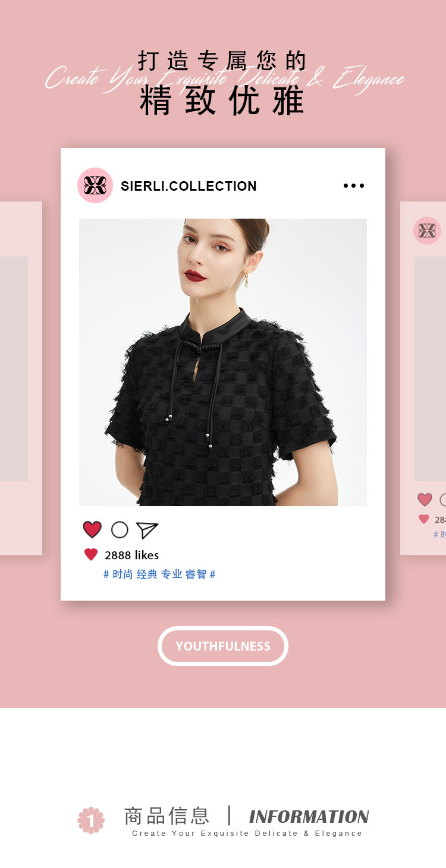This screenshot has width=446, height=868.
Task: Open the three-dot more options menu
Action: (x=354, y=186)
